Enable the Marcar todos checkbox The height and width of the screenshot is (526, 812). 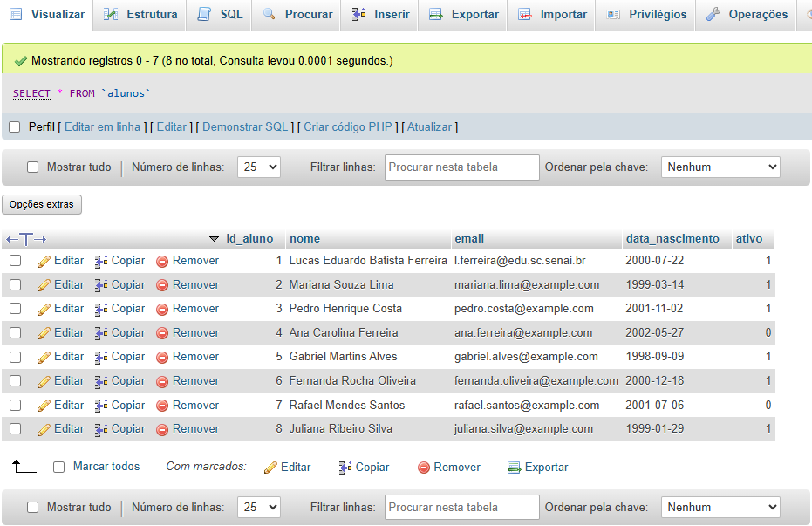58,467
